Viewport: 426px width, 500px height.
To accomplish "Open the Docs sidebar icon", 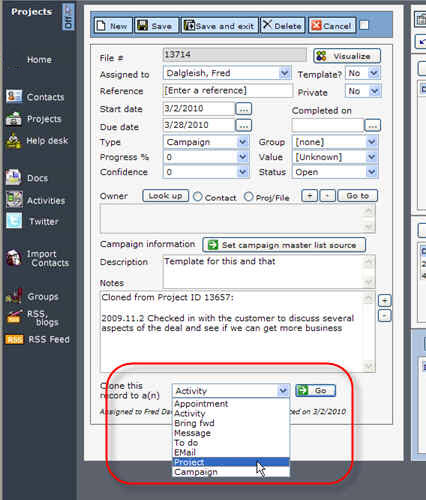I will (14, 178).
